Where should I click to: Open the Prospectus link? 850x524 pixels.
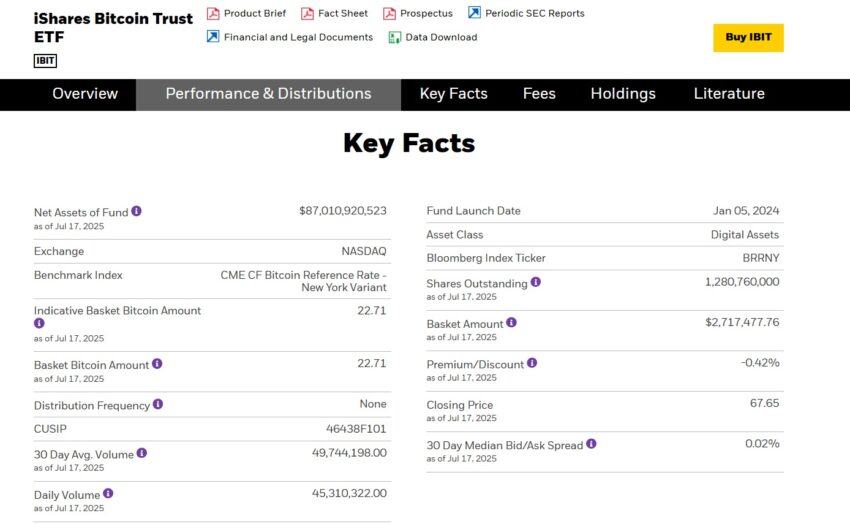pos(426,14)
